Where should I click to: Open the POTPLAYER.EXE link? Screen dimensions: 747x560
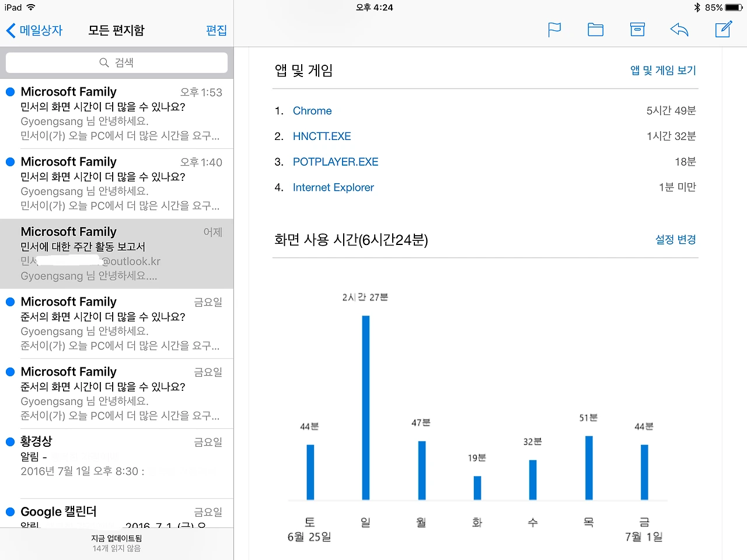coord(336,162)
